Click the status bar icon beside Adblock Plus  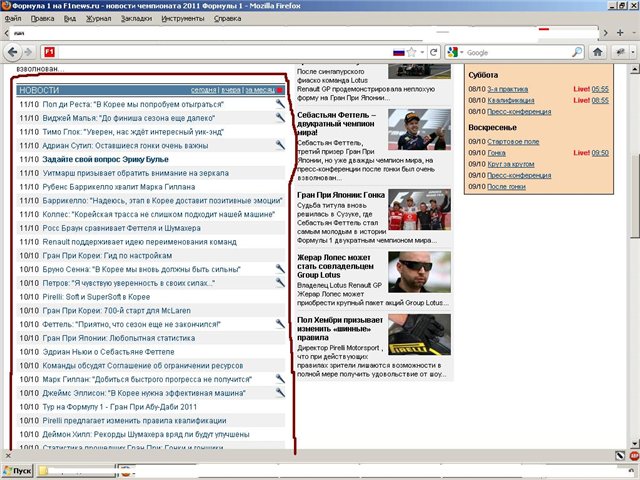pos(620,456)
